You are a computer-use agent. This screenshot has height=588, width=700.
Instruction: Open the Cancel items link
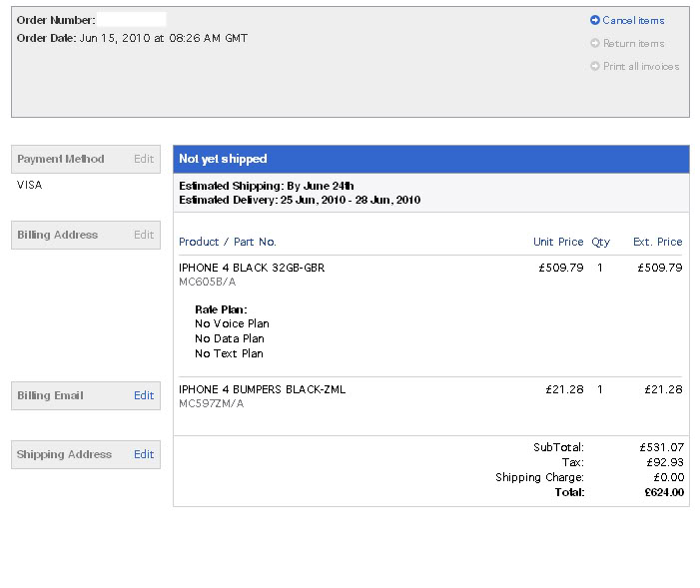pos(633,20)
